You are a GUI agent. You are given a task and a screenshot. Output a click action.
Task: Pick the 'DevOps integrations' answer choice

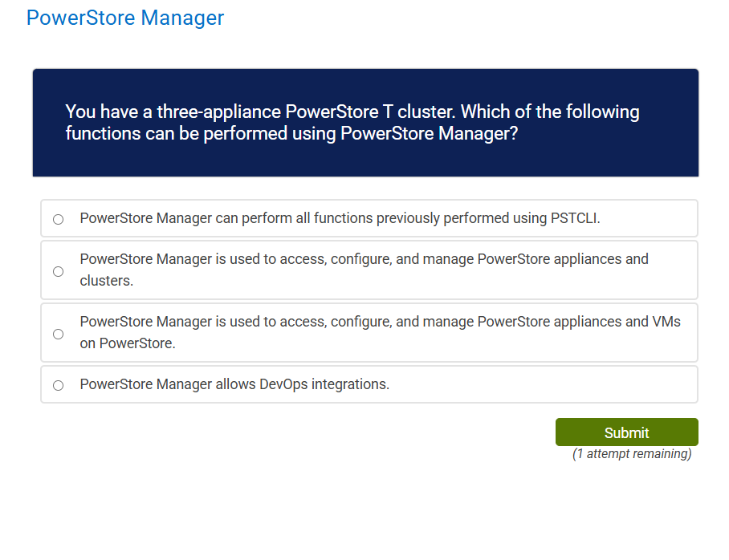coord(57,385)
